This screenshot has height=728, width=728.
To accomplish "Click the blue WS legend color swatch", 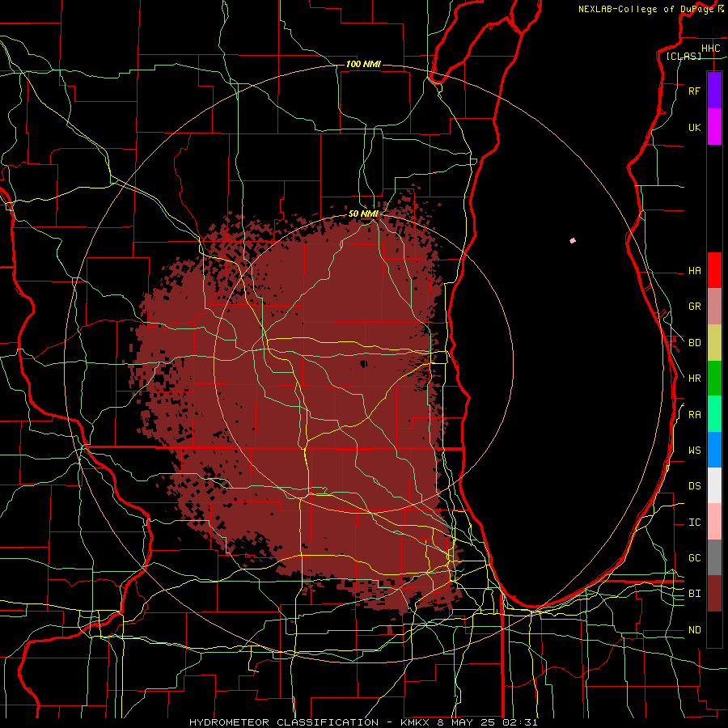I will pos(714,450).
